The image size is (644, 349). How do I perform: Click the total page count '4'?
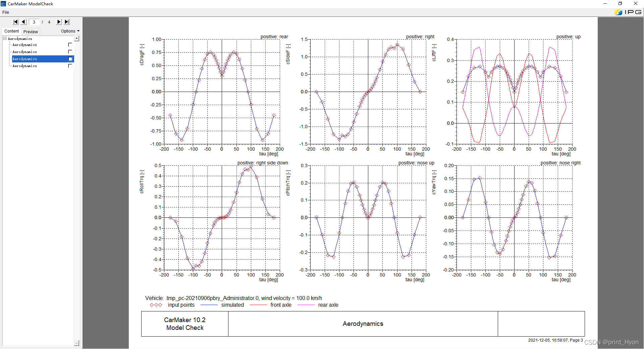[x=49, y=22]
